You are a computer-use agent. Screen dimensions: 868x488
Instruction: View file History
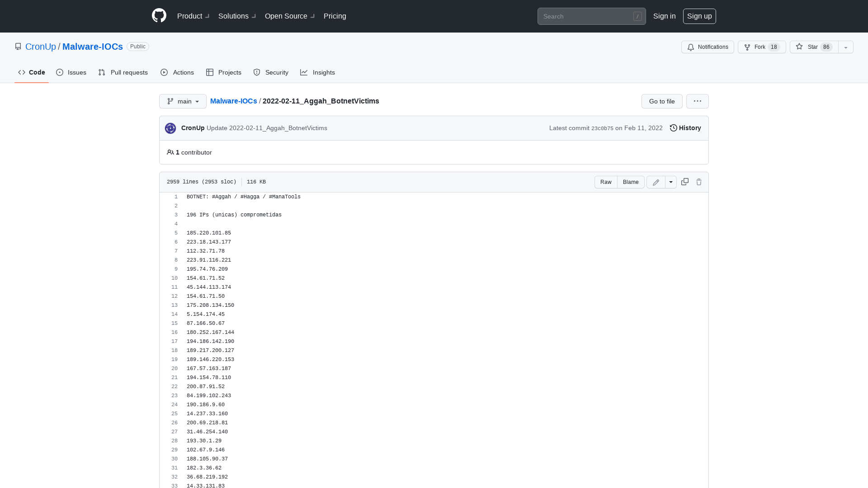[x=685, y=128]
